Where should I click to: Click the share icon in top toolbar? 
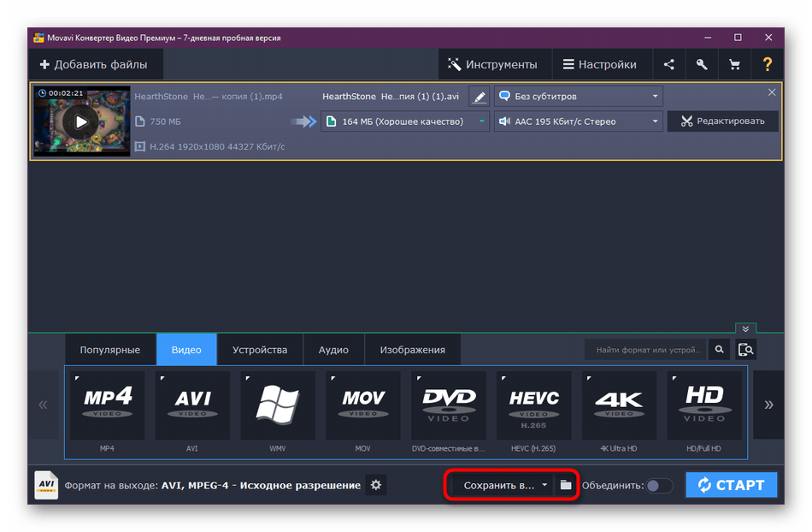click(x=669, y=64)
